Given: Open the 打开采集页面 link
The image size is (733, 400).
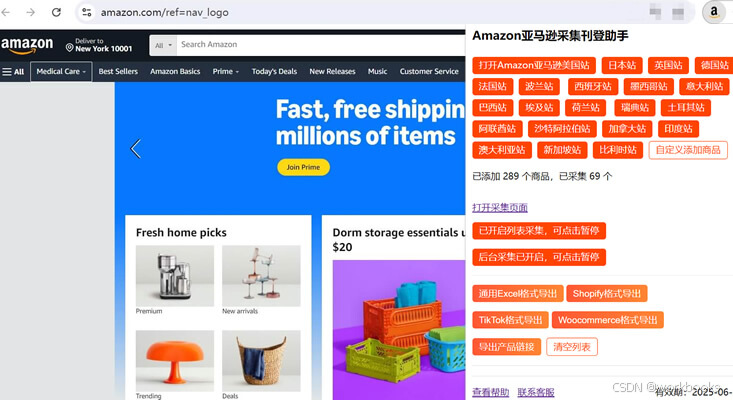Looking at the screenshot, I should (500, 207).
